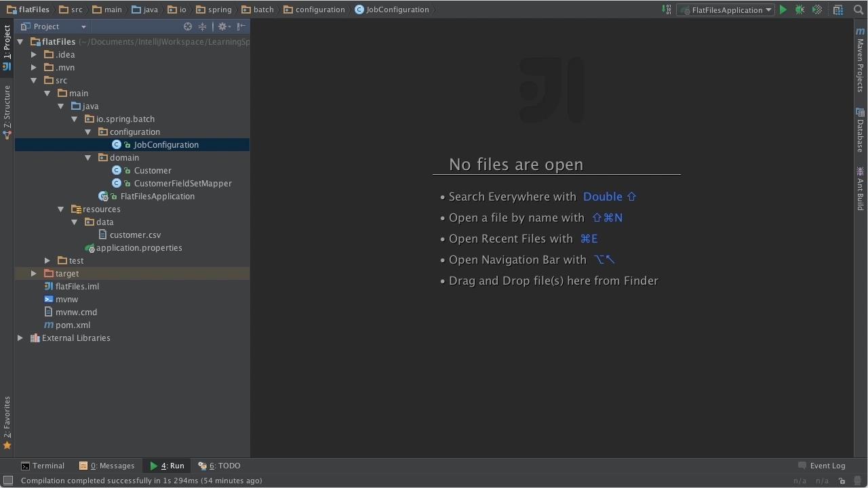Expand the test folder
This screenshot has width=868, height=488.
click(x=47, y=261)
